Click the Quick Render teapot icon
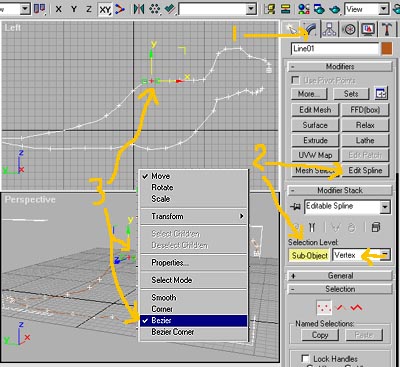This screenshot has width=400, height=367. pos(335,9)
